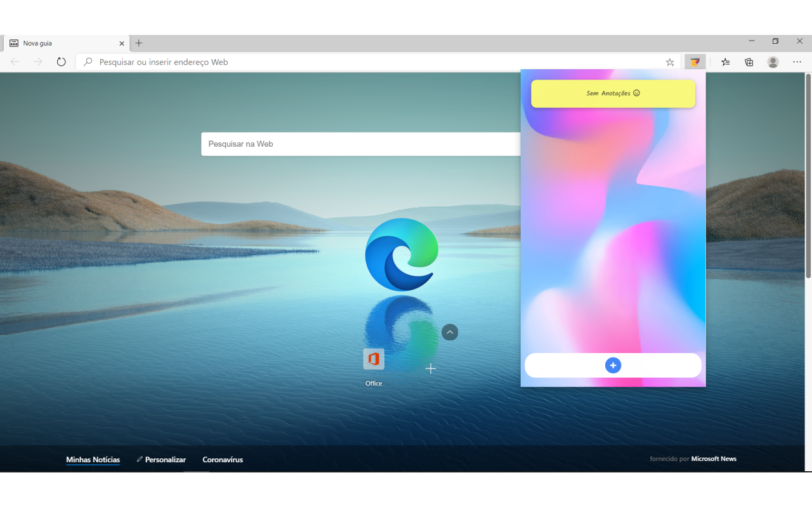Add a new quick link site
The image size is (812, 508).
431,368
